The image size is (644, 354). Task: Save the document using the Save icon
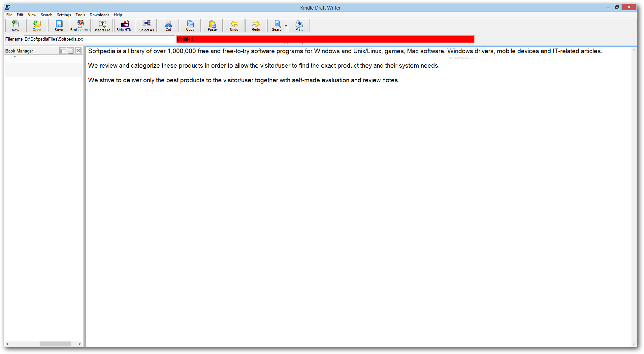point(59,26)
